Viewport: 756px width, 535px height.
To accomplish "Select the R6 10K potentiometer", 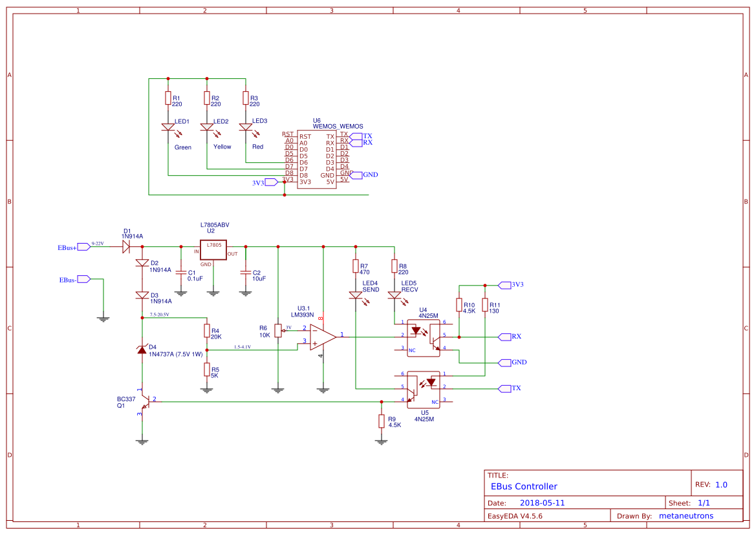I will [x=277, y=331].
